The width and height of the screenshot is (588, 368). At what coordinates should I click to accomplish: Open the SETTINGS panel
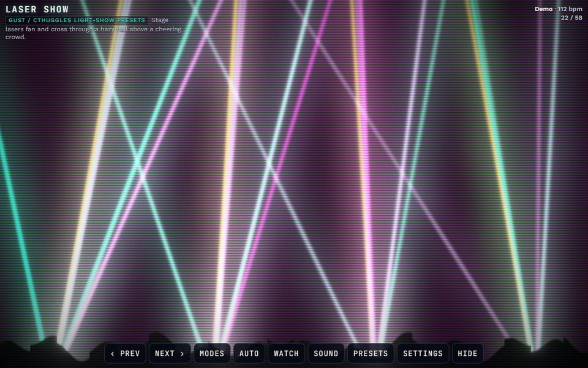[423, 353]
